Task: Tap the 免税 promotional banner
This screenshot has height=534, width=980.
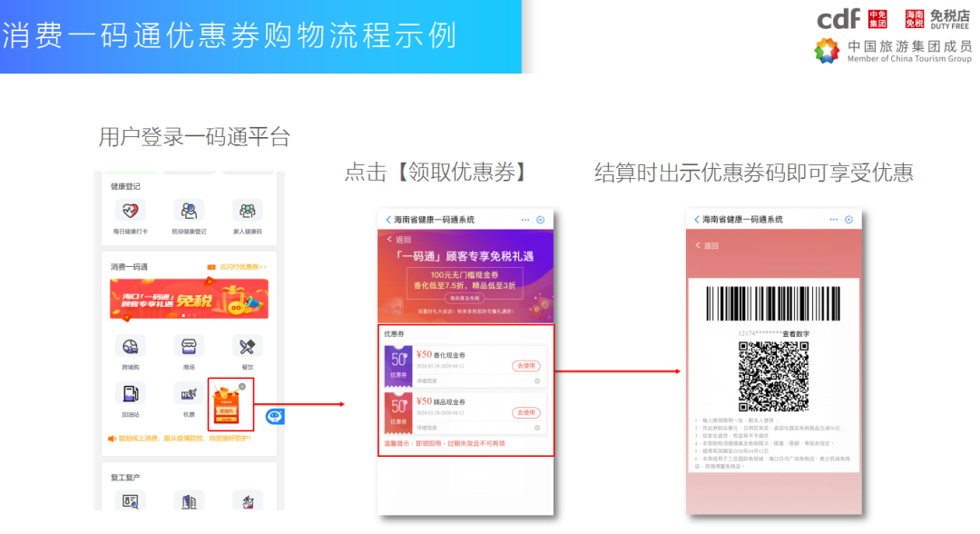Action: (189, 299)
